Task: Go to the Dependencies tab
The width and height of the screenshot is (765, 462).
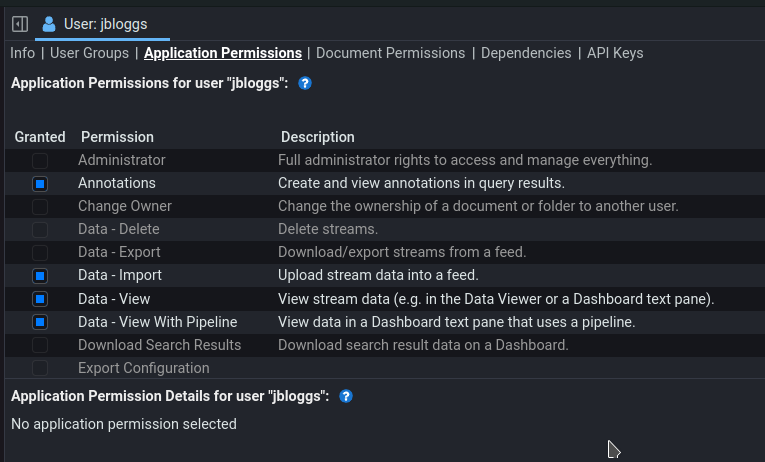Action: tap(526, 53)
